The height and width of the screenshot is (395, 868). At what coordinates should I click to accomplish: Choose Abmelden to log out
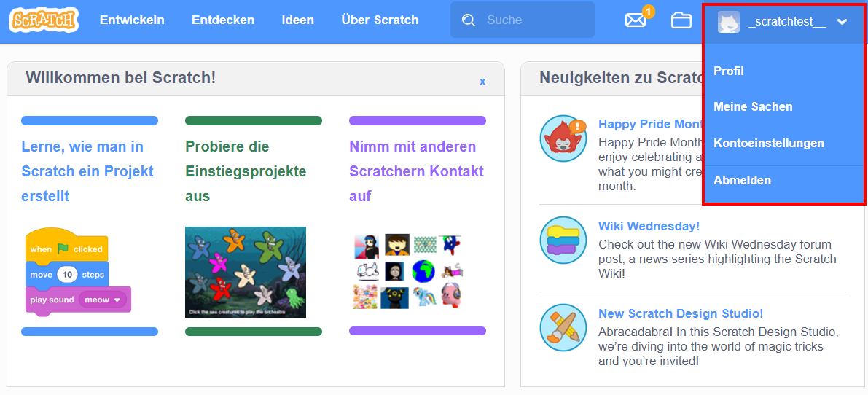742,180
